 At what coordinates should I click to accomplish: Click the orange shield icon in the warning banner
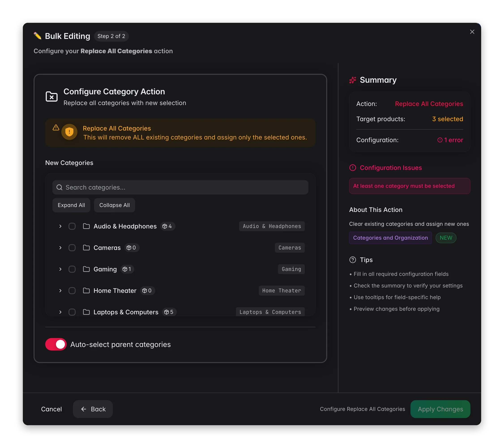pos(69,132)
